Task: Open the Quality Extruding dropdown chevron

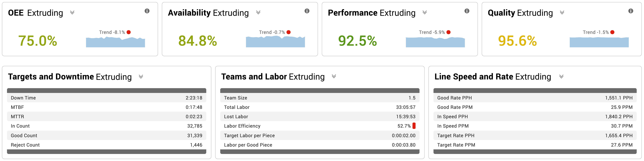Action: 562,13
